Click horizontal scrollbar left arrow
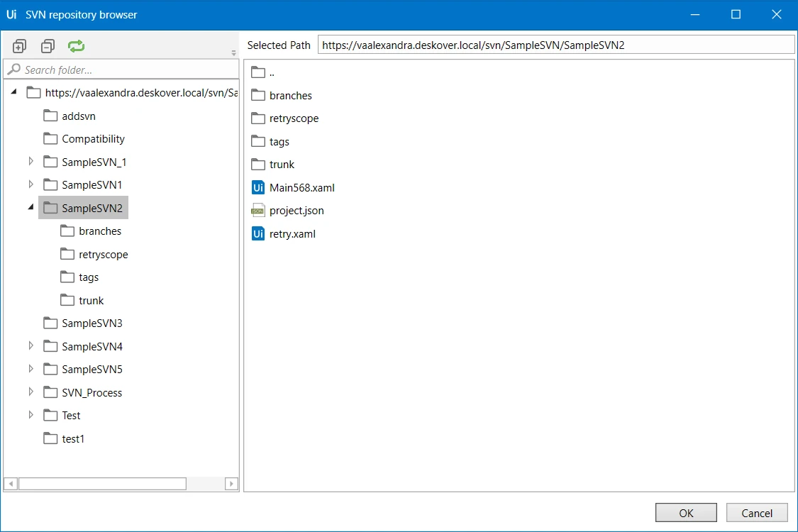This screenshot has width=798, height=532. coord(11,484)
